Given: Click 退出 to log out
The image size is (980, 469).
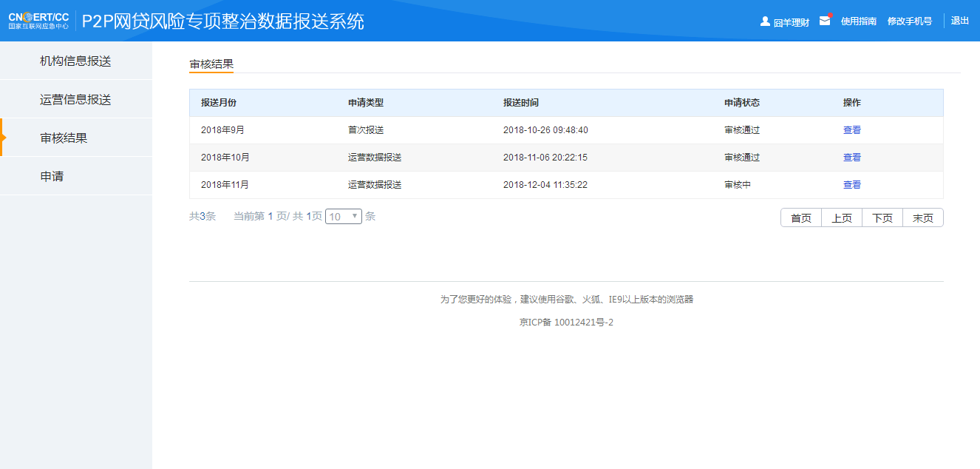Looking at the screenshot, I should point(960,21).
